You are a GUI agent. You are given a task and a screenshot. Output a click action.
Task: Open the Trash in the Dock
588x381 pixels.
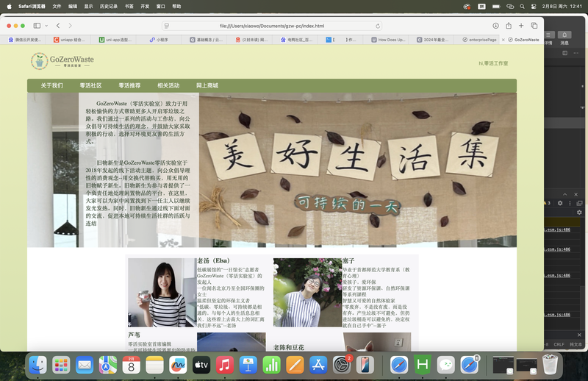click(x=550, y=365)
